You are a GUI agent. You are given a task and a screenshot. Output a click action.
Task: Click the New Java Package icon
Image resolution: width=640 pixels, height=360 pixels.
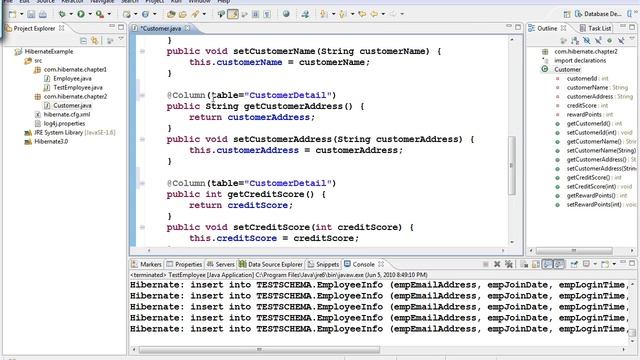coord(127,14)
